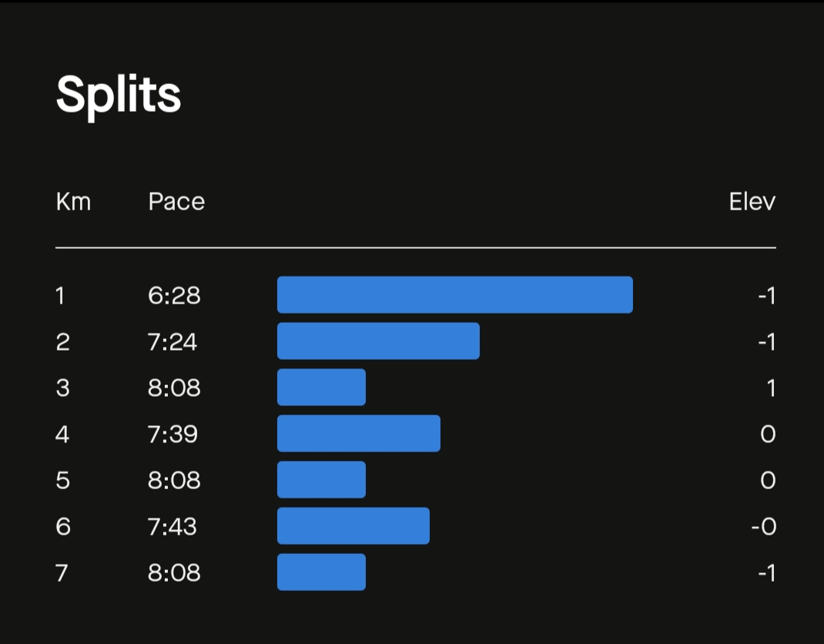This screenshot has height=644, width=824.
Task: Tap the pace bar for kilometer 6
Action: 353,525
